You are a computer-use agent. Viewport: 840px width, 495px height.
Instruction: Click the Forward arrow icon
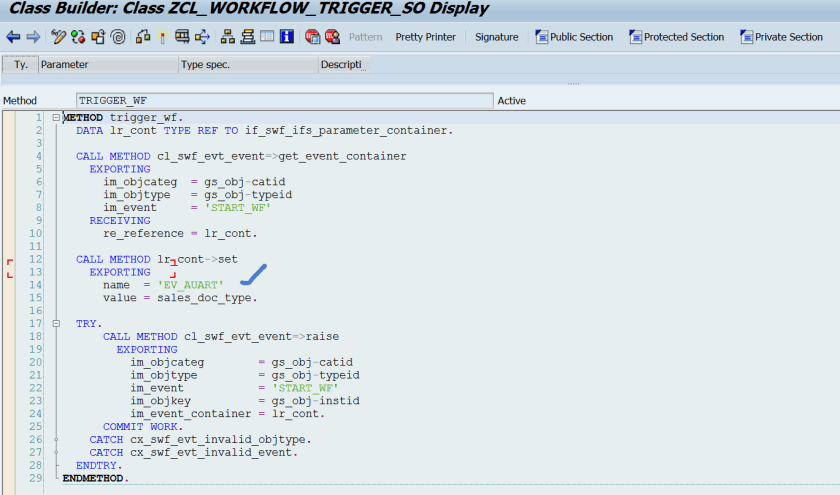[x=32, y=37]
